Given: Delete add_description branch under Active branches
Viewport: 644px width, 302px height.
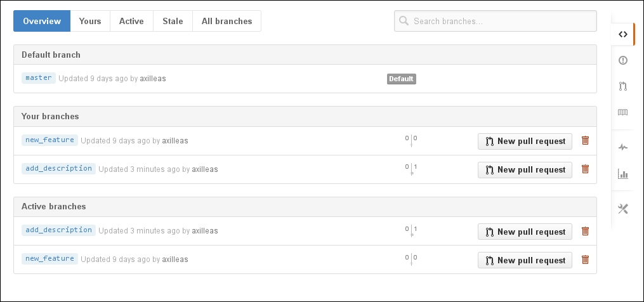Looking at the screenshot, I should 585,231.
